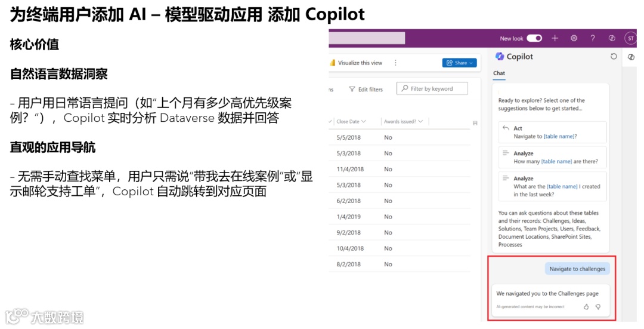Viewport: 644px width, 329px height.
Task: Click the row dated 11/4/2018
Action: pos(399,169)
